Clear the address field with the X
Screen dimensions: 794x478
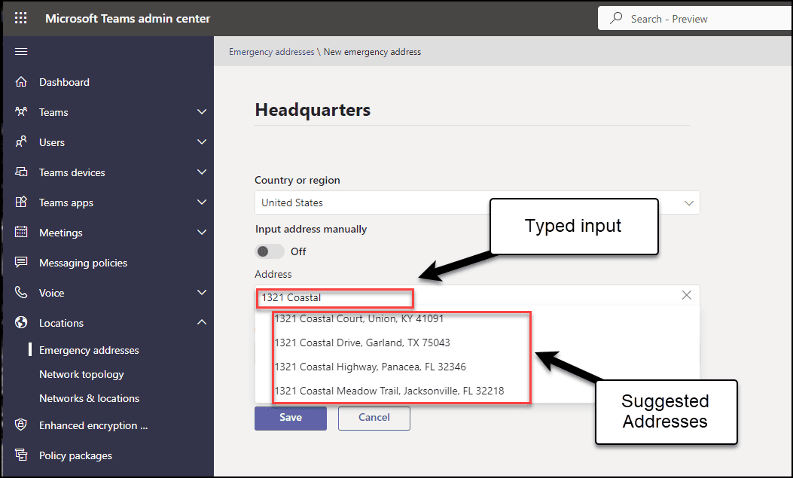(x=686, y=295)
